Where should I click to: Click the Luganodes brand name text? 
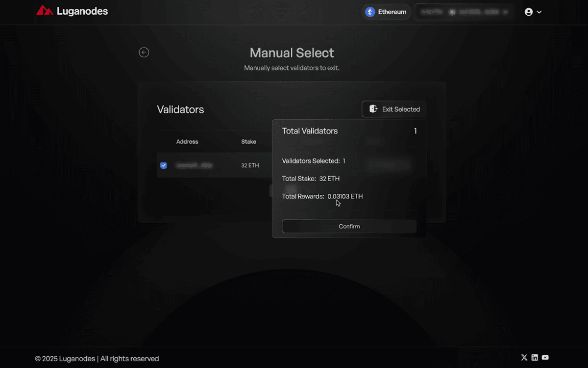click(82, 11)
